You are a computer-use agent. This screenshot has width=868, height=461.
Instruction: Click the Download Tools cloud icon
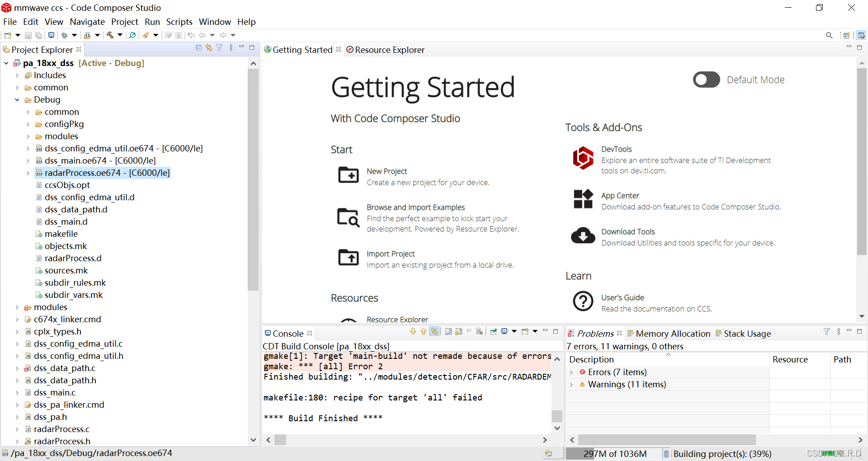(583, 235)
